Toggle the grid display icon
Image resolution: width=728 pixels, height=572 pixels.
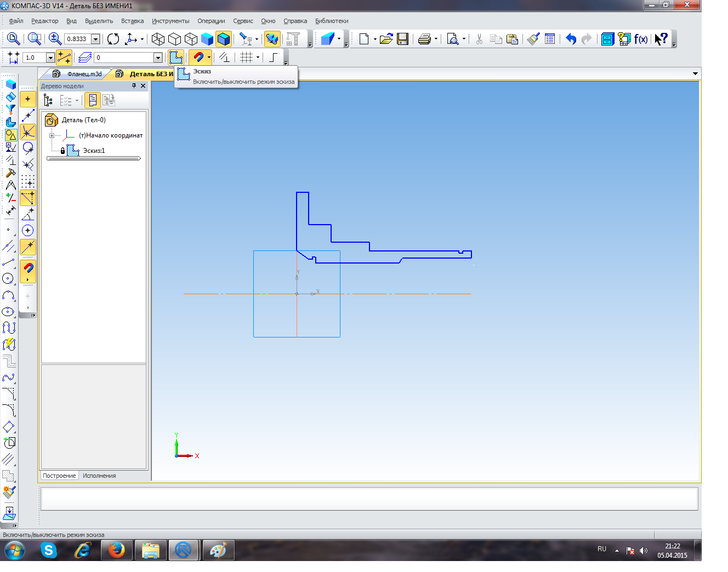(247, 57)
